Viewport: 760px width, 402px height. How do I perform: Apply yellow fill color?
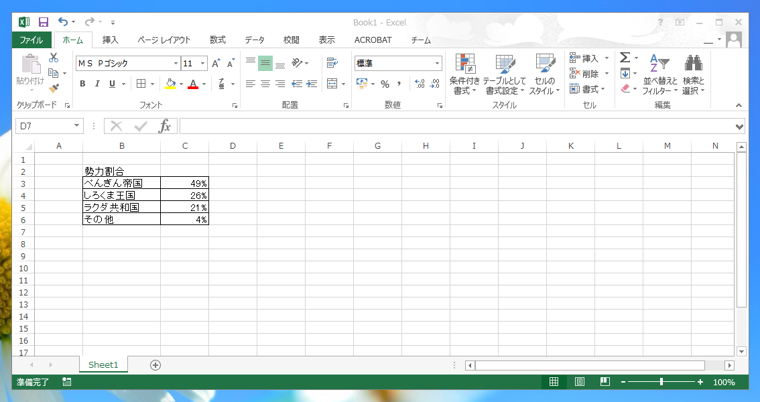coord(170,84)
